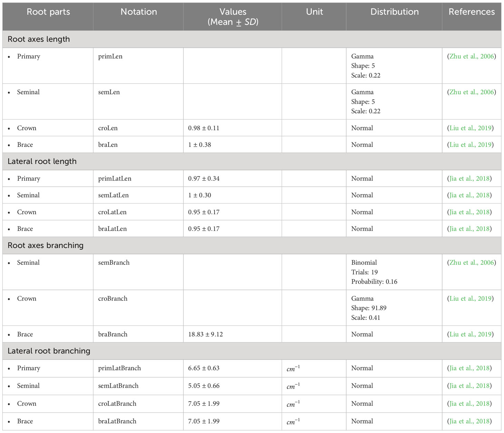
Task: Follow the Liu et al., 2019 link in braBranch row
Action: (x=470, y=334)
